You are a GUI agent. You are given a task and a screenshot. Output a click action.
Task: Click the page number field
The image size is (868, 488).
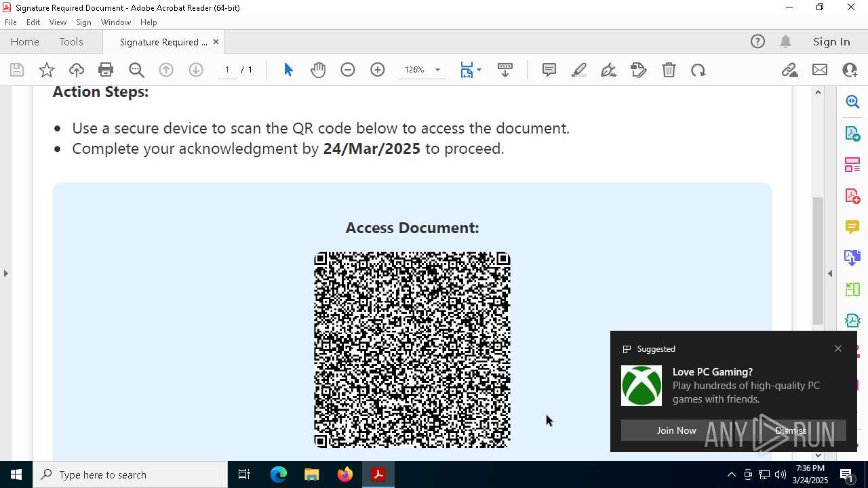click(227, 70)
